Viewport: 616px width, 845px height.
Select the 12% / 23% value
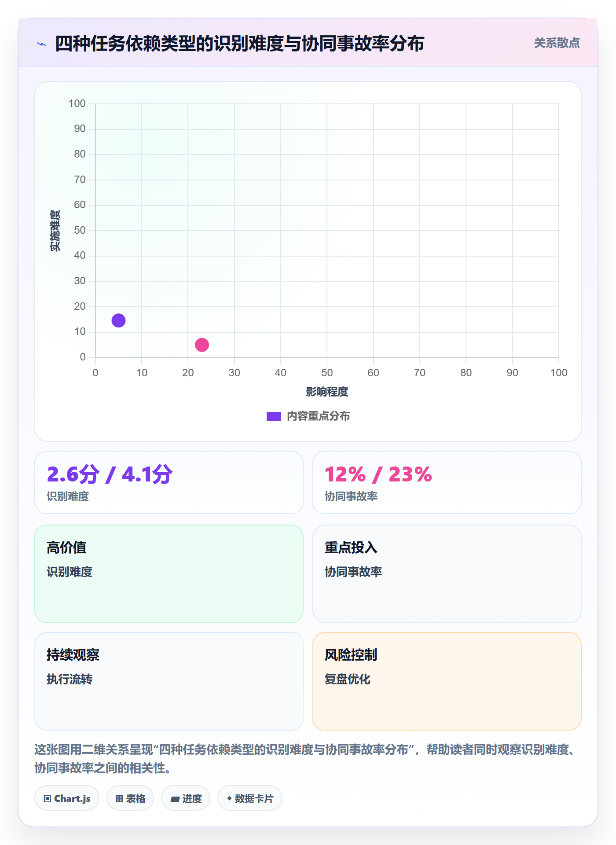point(378,474)
